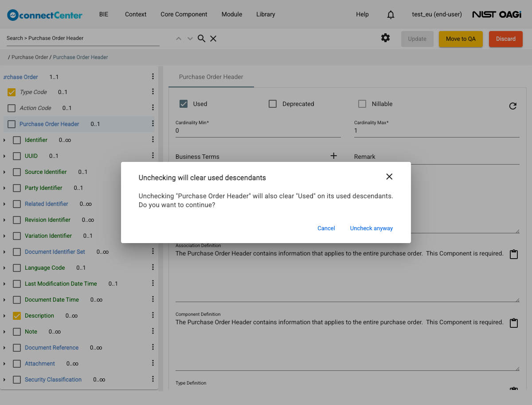Image resolution: width=532 pixels, height=405 pixels.
Task: Open the Core Component menu
Action: tap(184, 14)
